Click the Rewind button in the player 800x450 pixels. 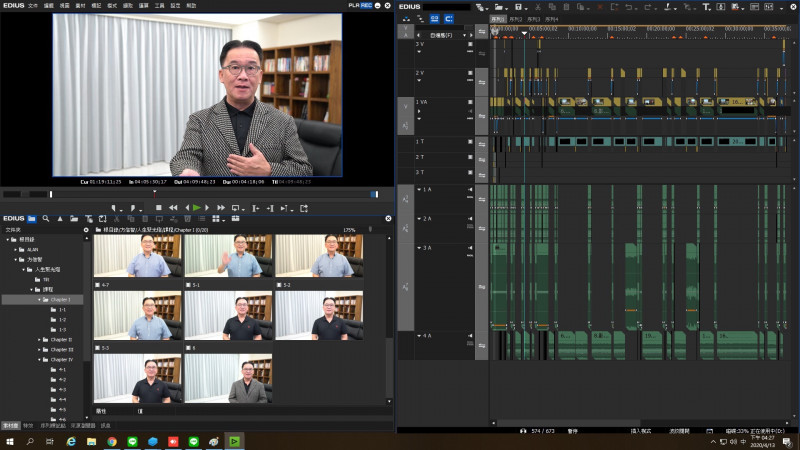tap(173, 207)
